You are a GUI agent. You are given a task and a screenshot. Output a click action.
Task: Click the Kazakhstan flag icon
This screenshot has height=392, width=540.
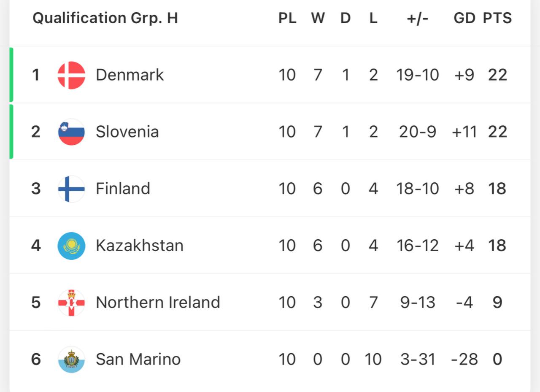click(71, 246)
